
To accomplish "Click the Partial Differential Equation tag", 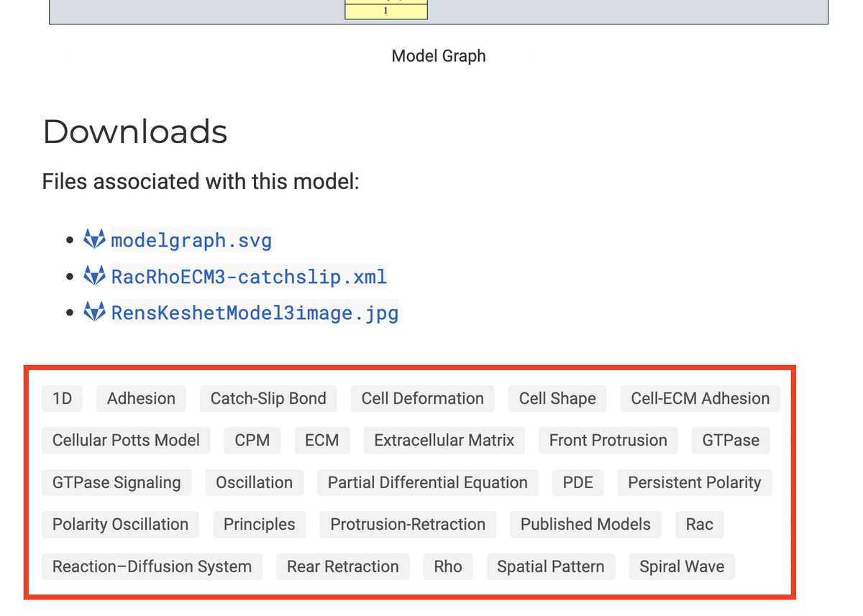I will click(427, 482).
